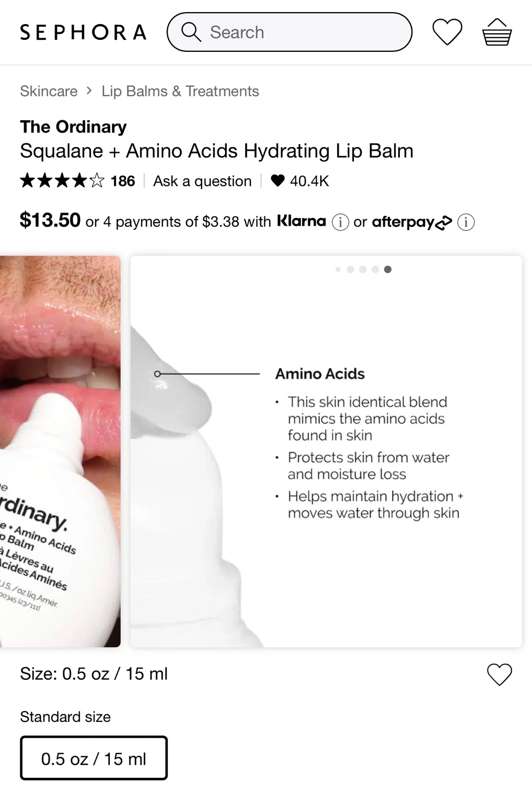Click the Sephora logo
This screenshot has width=532, height=787.
click(84, 32)
